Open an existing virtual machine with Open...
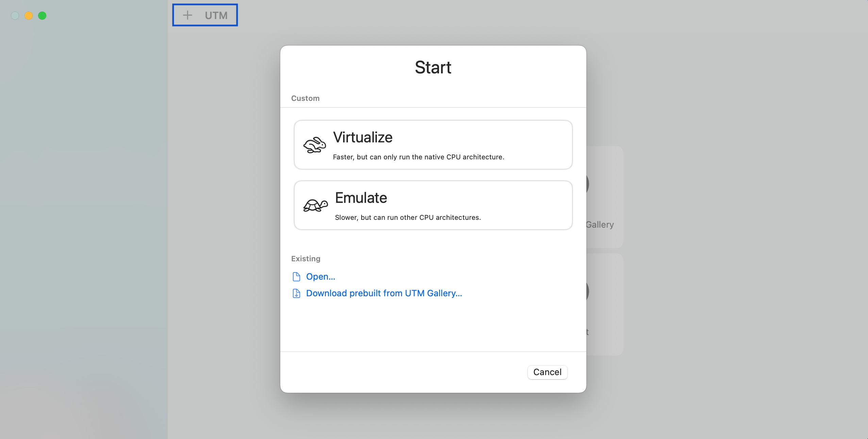 [x=320, y=277]
